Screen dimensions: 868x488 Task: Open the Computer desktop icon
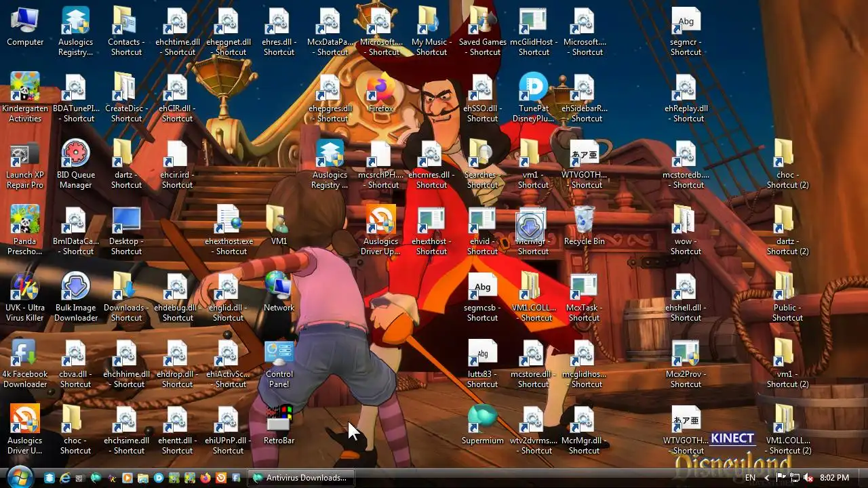click(25, 27)
